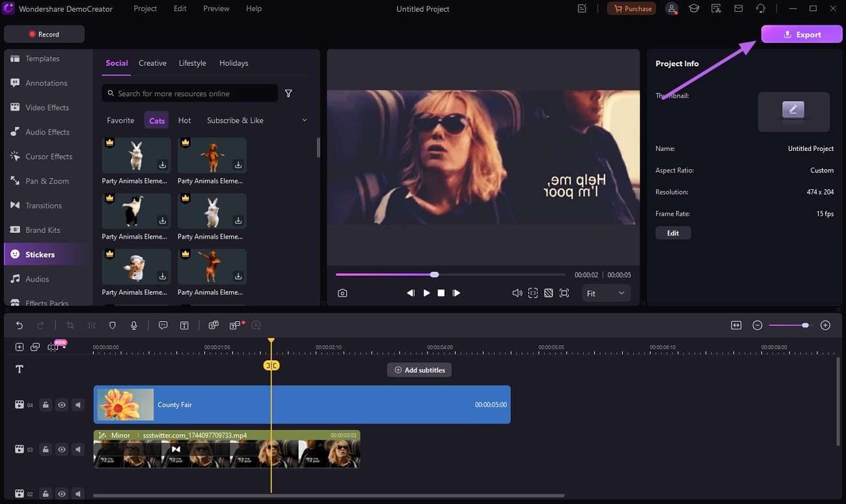
Task: Select Subscribe & Like category
Action: tap(235, 120)
